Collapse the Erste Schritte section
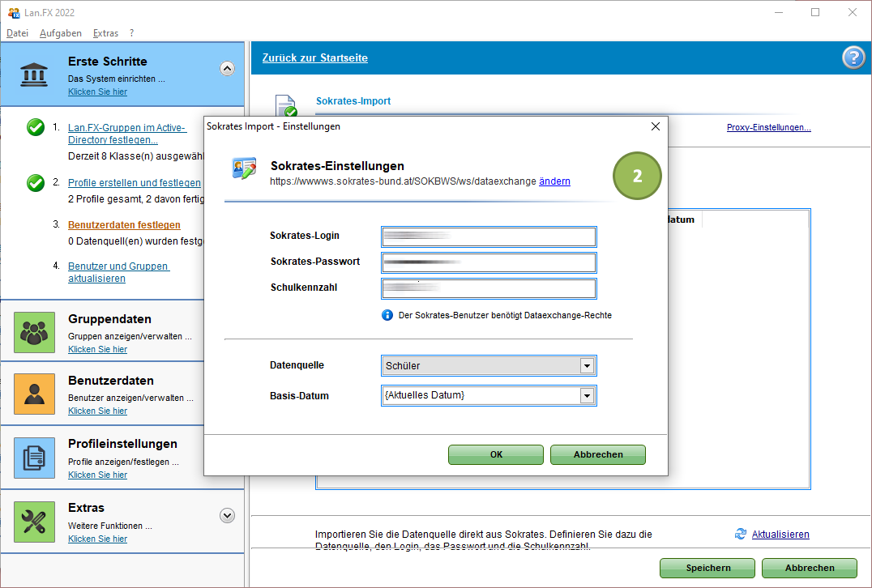Screen dimensions: 872x588 point(227,68)
